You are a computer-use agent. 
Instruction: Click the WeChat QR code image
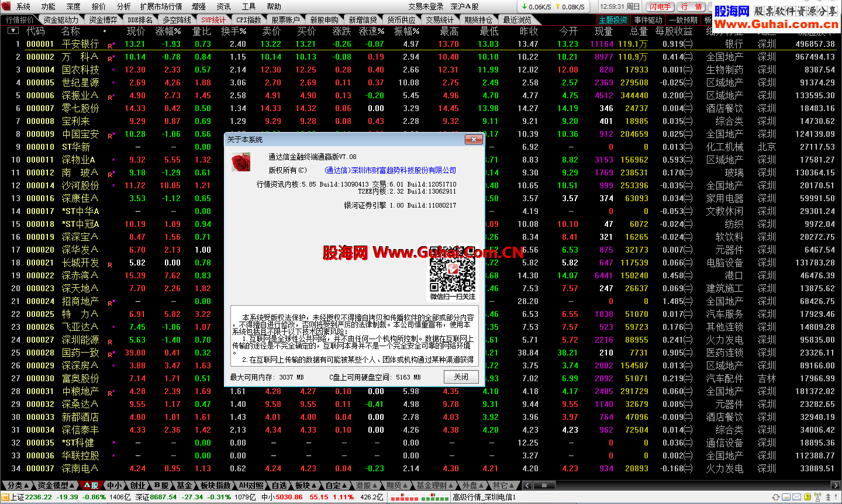pyautogui.click(x=453, y=270)
